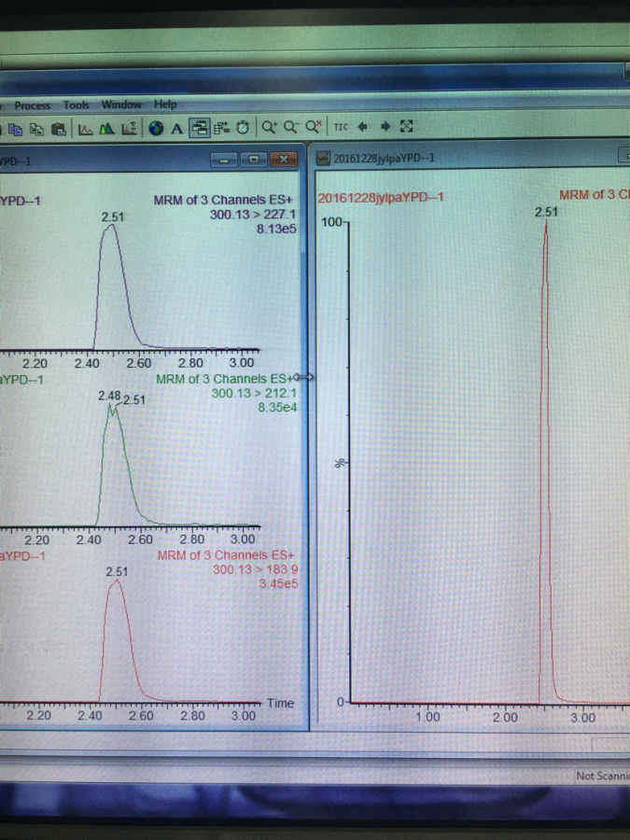Click the right chromatogram window title icon
The width and height of the screenshot is (630, 840).
click(323, 158)
